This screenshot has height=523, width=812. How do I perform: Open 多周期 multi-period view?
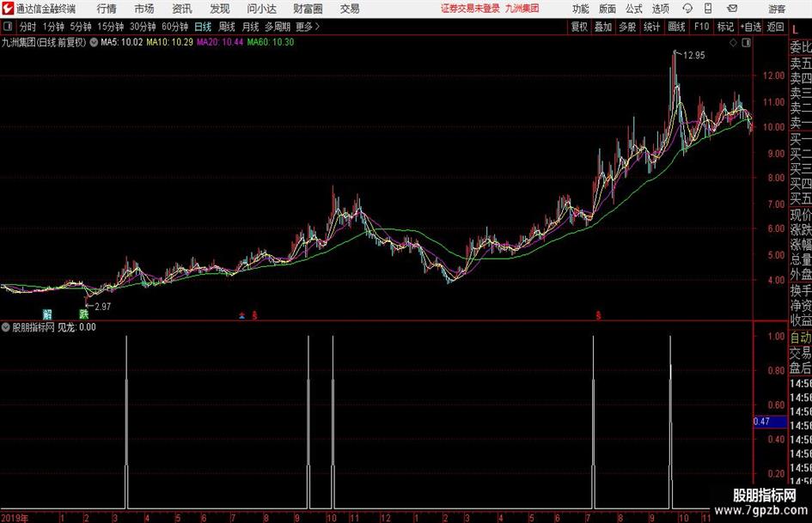click(278, 27)
